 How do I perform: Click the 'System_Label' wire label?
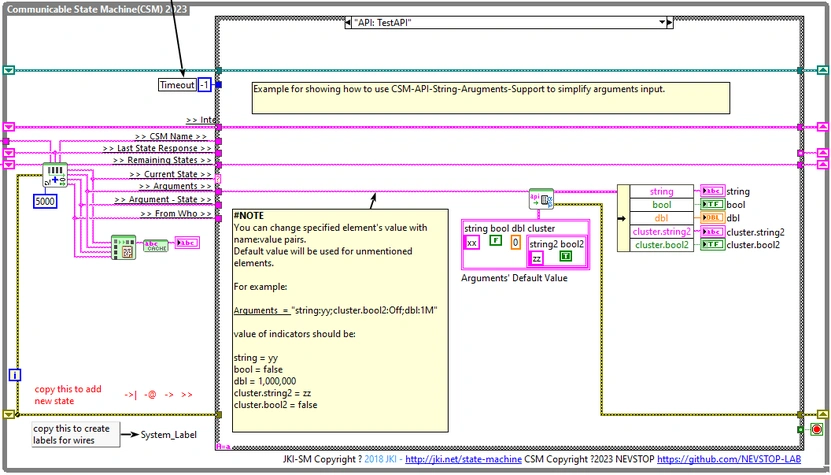point(169,435)
